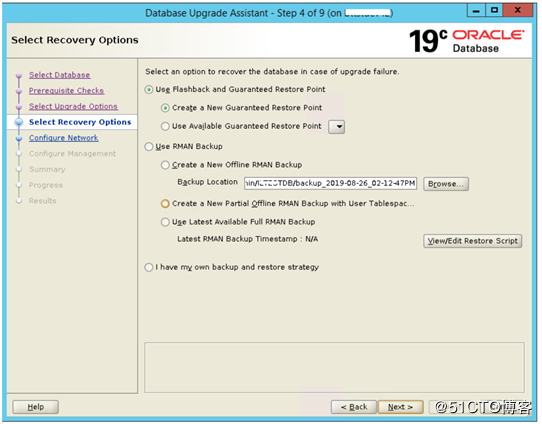Open View/Edit Restore Script

(473, 241)
